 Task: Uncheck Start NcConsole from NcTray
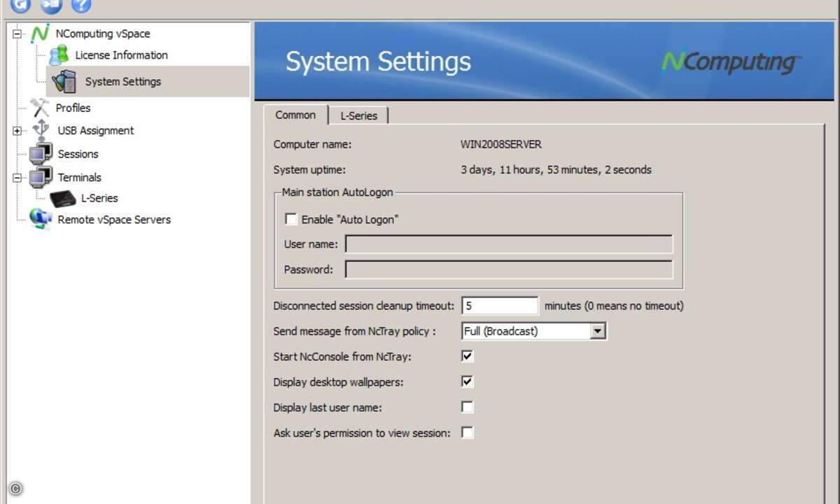click(x=467, y=356)
